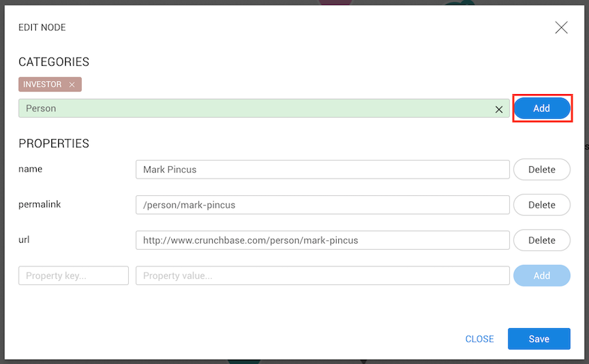
Task: Delete the url property
Action: click(x=541, y=240)
